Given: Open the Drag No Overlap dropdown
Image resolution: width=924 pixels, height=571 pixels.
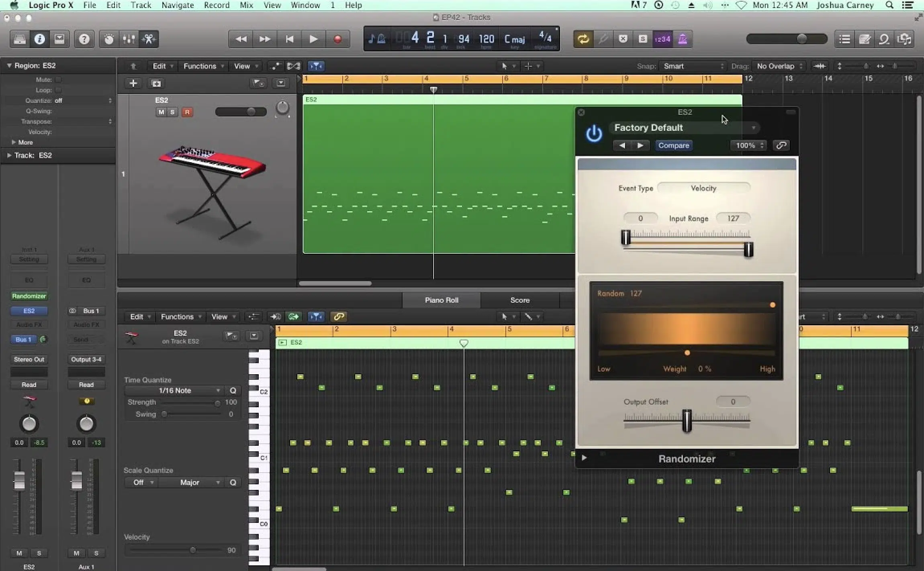Looking at the screenshot, I should (779, 66).
